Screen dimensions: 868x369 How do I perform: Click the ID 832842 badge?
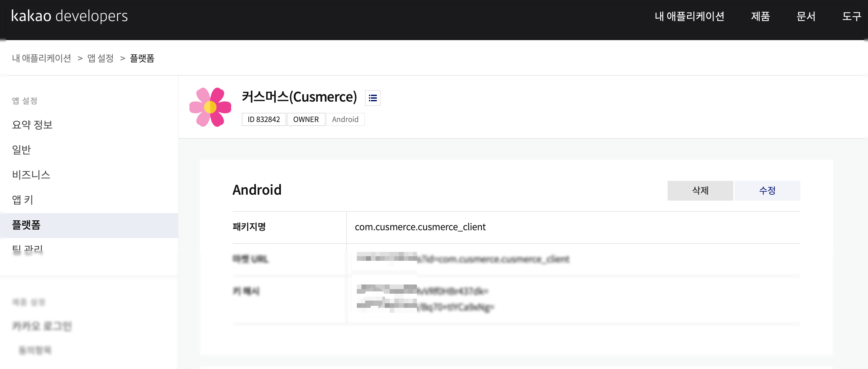(x=264, y=119)
